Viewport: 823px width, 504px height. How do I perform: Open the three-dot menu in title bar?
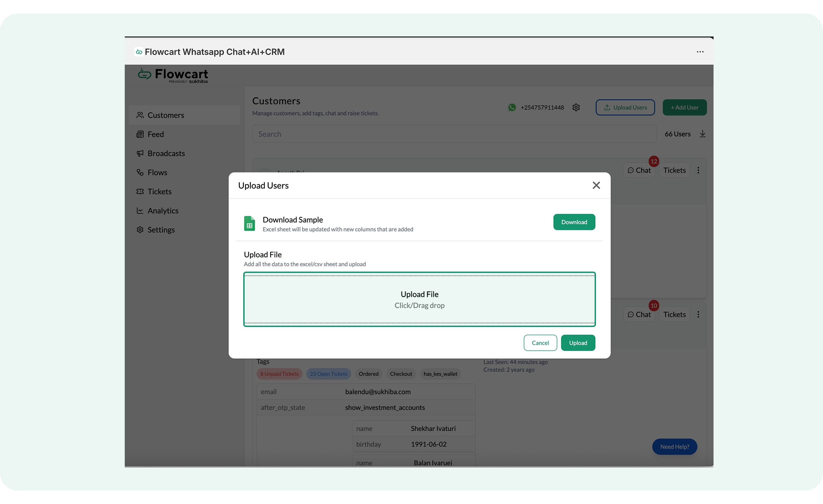700,52
